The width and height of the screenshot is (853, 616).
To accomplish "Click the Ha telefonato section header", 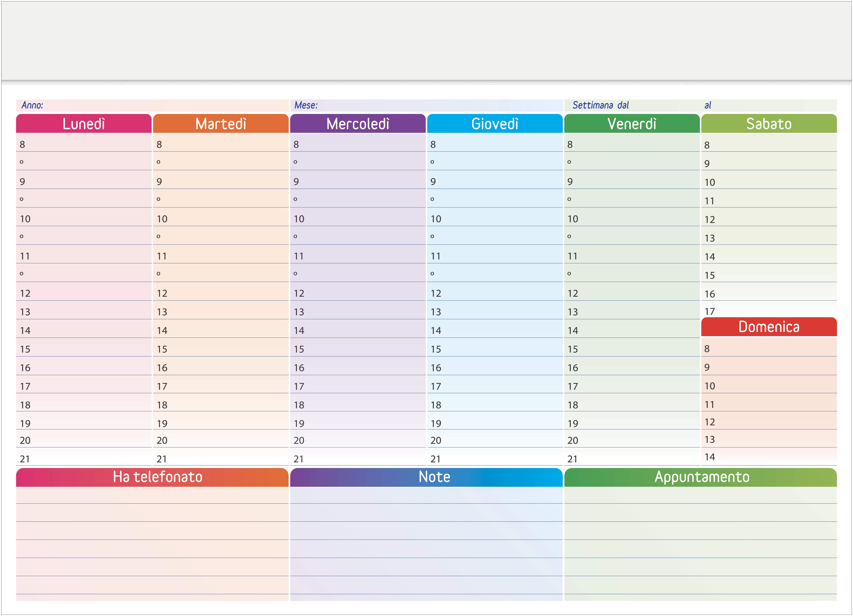I will coord(152,477).
